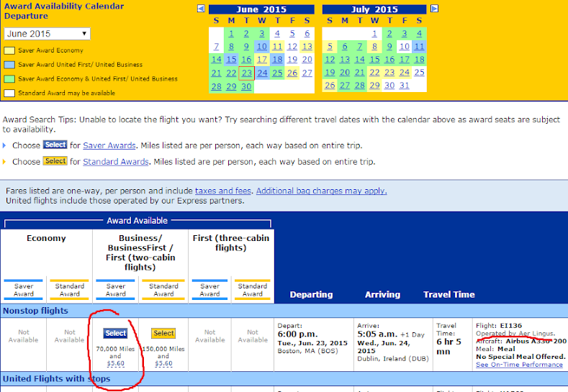Click yellow Select sample in Standard tip

[55, 161]
